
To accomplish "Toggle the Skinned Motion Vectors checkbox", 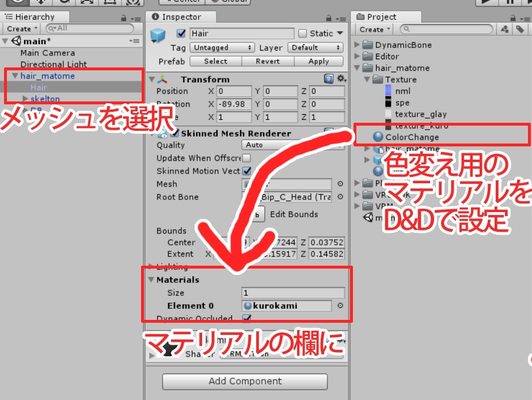I will pos(245,172).
